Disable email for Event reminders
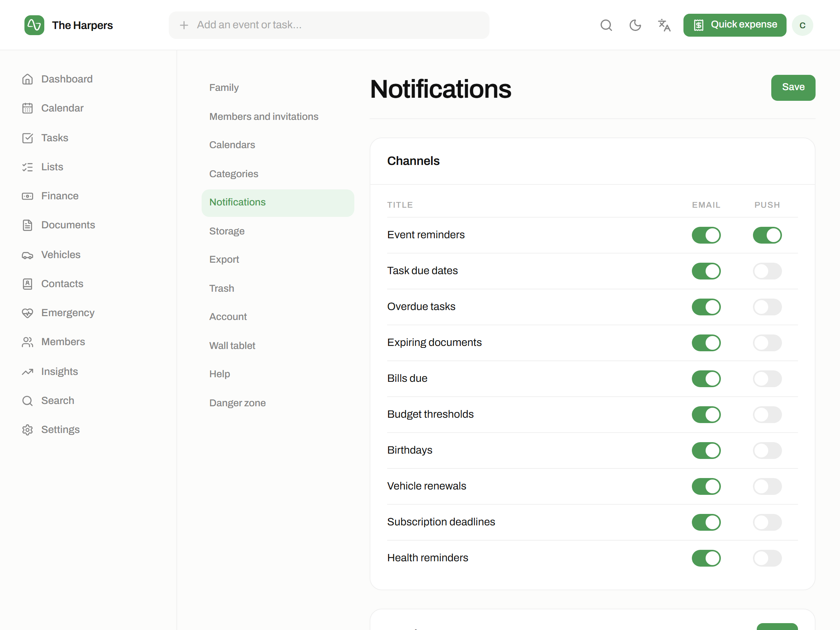Viewport: 840px width, 630px height. [706, 235]
